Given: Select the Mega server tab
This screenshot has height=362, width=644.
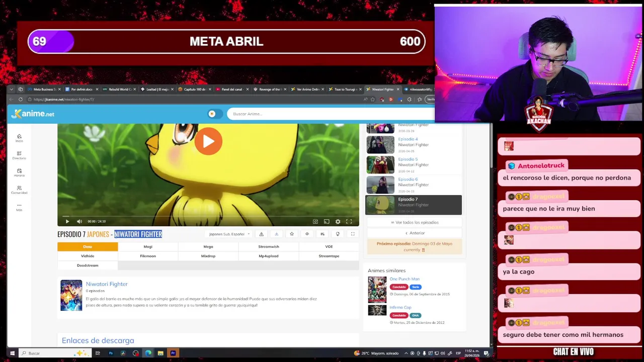Looking at the screenshot, I should [208, 246].
